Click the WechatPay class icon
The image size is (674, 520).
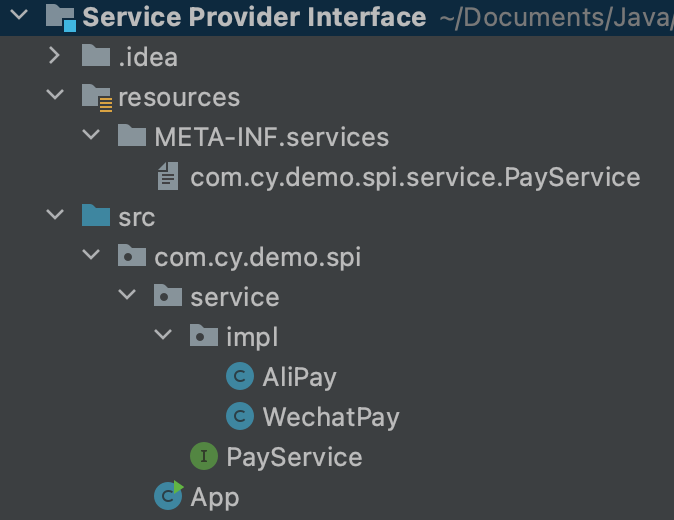pos(240,417)
